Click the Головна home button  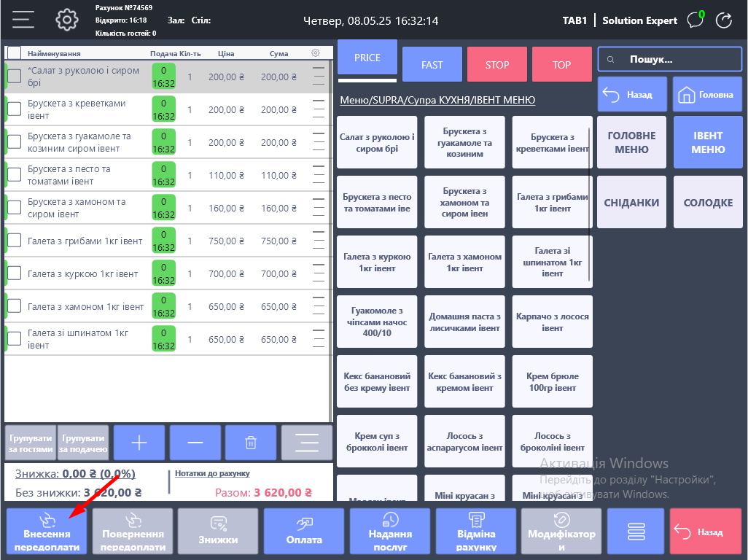pyautogui.click(x=706, y=95)
